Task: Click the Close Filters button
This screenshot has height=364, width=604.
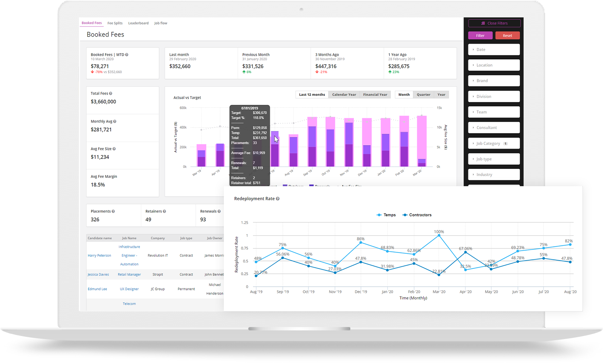Action: [x=494, y=23]
